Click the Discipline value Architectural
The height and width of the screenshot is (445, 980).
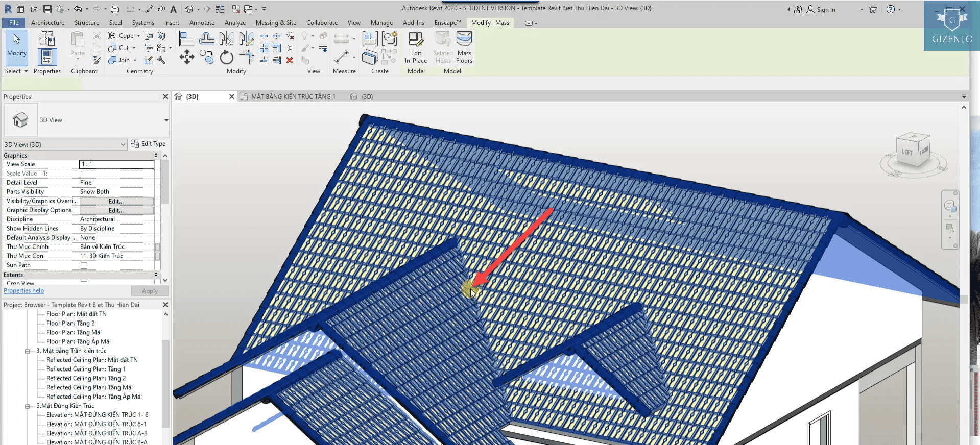(x=116, y=219)
